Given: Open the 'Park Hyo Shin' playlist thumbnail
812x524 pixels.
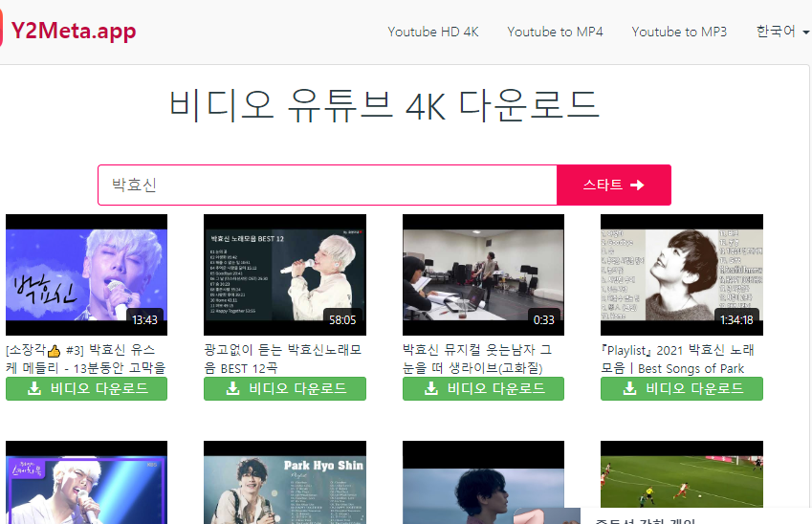Looking at the screenshot, I should click(x=285, y=482).
